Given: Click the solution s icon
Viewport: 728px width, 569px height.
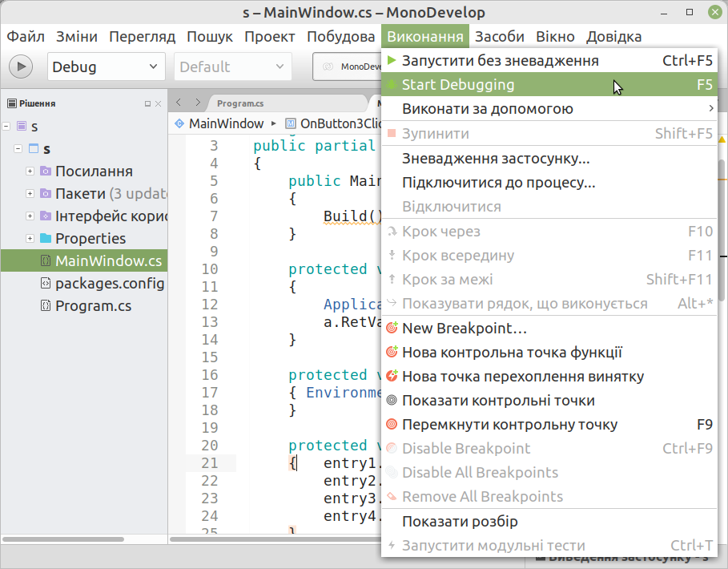Looking at the screenshot, I should (x=22, y=126).
